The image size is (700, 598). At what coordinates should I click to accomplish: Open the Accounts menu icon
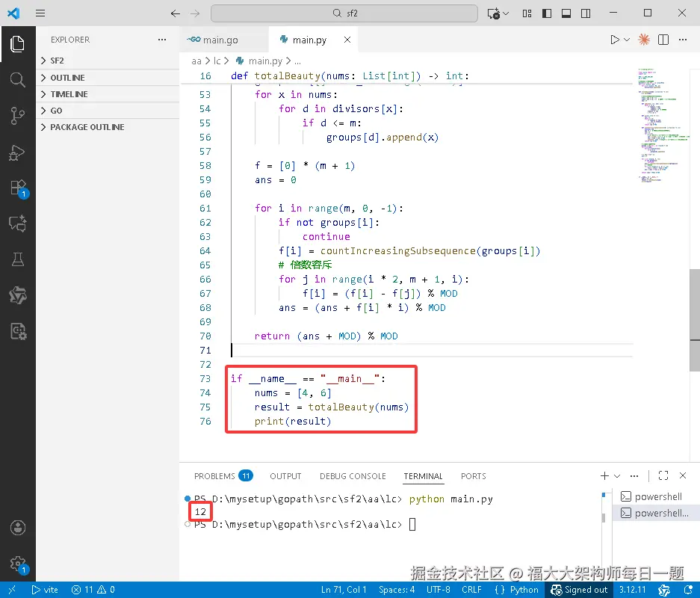tap(17, 528)
